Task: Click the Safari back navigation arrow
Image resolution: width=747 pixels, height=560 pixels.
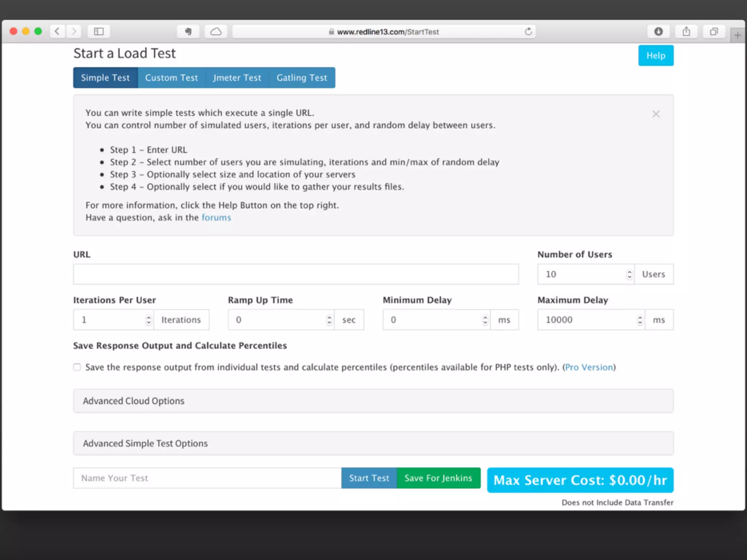Action: [x=57, y=31]
